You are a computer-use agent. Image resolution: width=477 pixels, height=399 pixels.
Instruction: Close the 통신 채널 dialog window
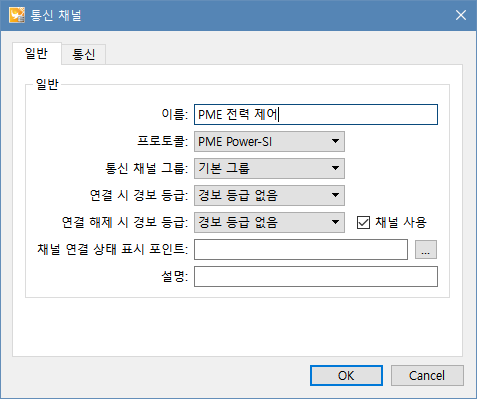point(461,15)
